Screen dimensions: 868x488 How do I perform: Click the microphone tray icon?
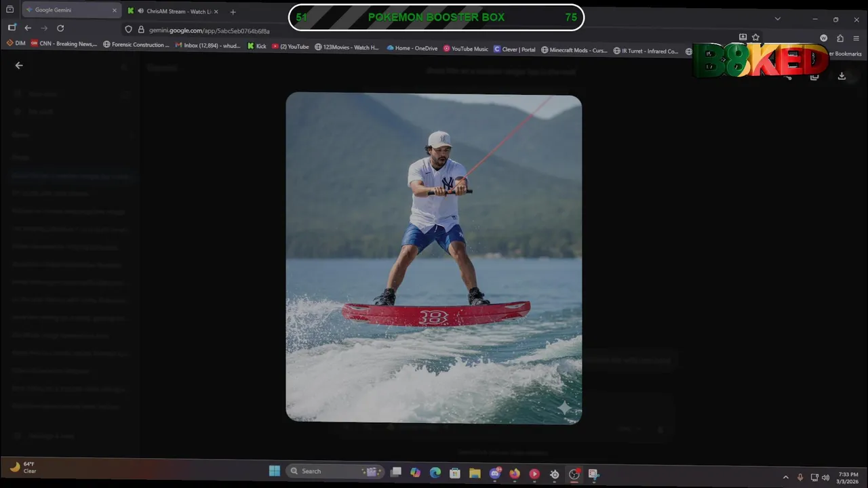pyautogui.click(x=800, y=477)
